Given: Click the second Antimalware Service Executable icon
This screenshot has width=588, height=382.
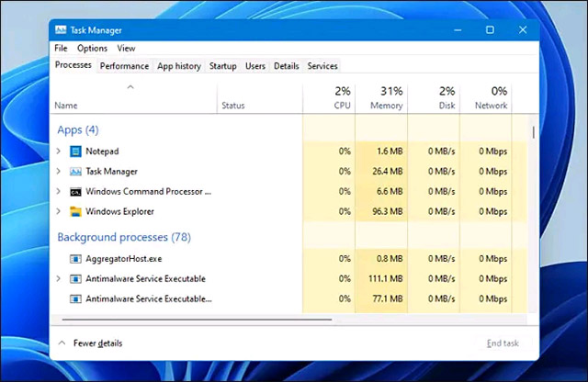Looking at the screenshot, I should click(76, 298).
